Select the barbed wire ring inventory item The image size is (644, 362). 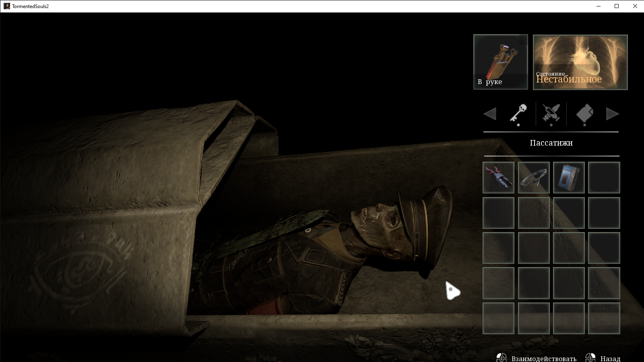tap(534, 177)
